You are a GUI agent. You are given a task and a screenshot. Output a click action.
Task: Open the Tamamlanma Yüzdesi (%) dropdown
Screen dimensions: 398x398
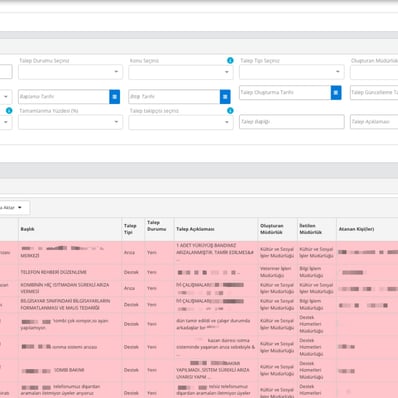coord(70,122)
